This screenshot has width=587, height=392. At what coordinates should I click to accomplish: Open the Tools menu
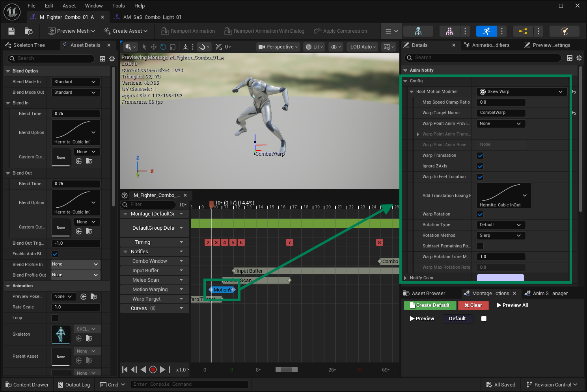119,6
